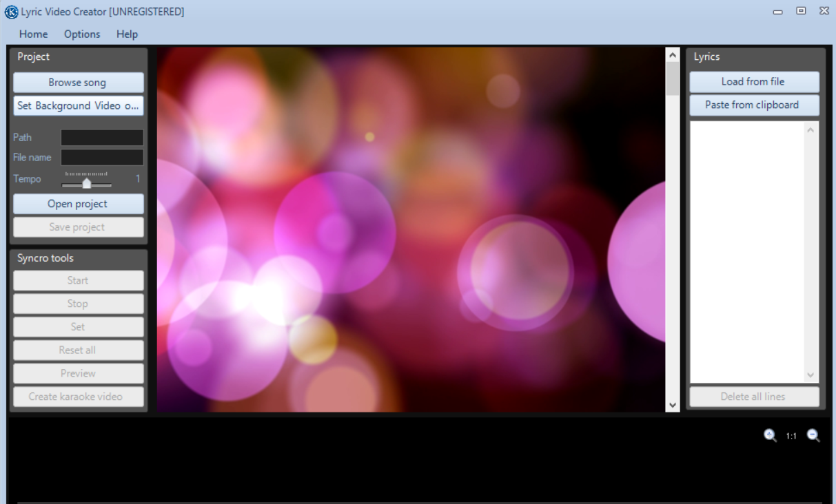
Task: Click Set Background Video option
Action: (78, 105)
